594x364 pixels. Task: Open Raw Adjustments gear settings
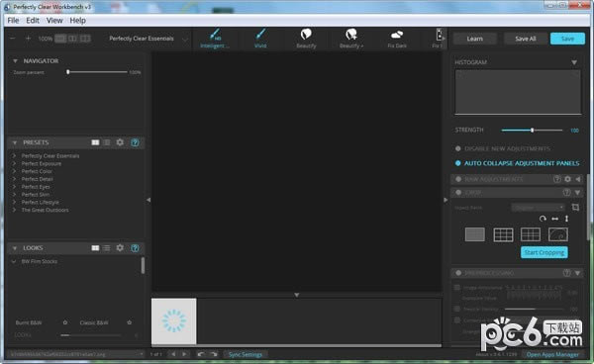[x=567, y=179]
